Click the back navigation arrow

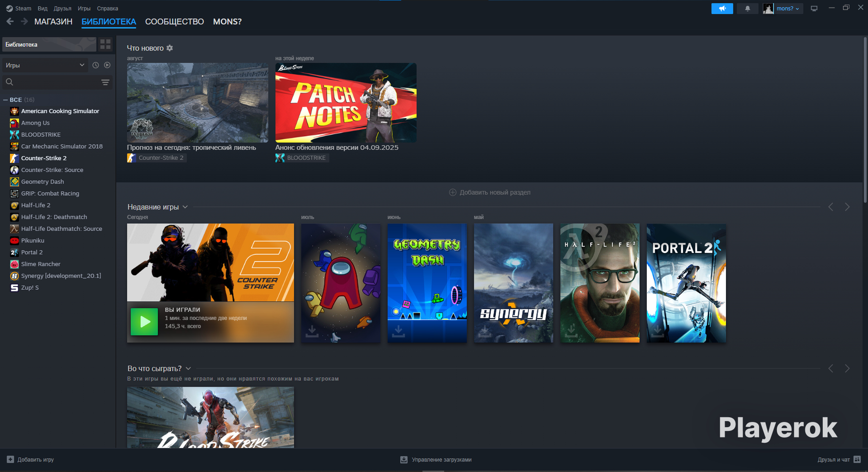pos(10,22)
